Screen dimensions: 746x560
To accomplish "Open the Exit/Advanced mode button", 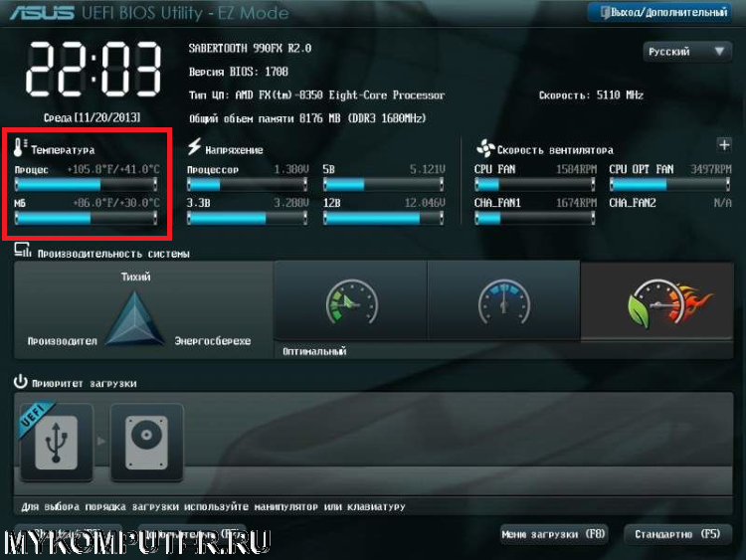I will [660, 12].
